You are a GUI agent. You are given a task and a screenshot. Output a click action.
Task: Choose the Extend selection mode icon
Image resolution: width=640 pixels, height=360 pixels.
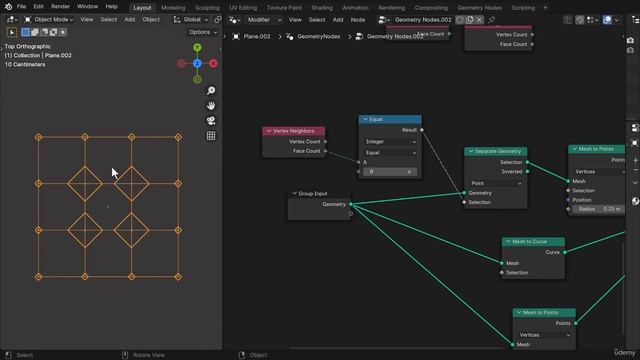pos(35,32)
